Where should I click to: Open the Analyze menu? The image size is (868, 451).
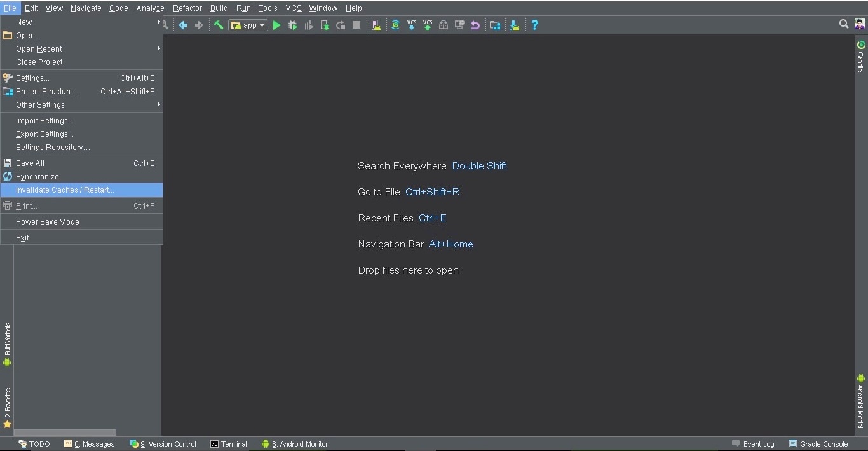(x=150, y=8)
